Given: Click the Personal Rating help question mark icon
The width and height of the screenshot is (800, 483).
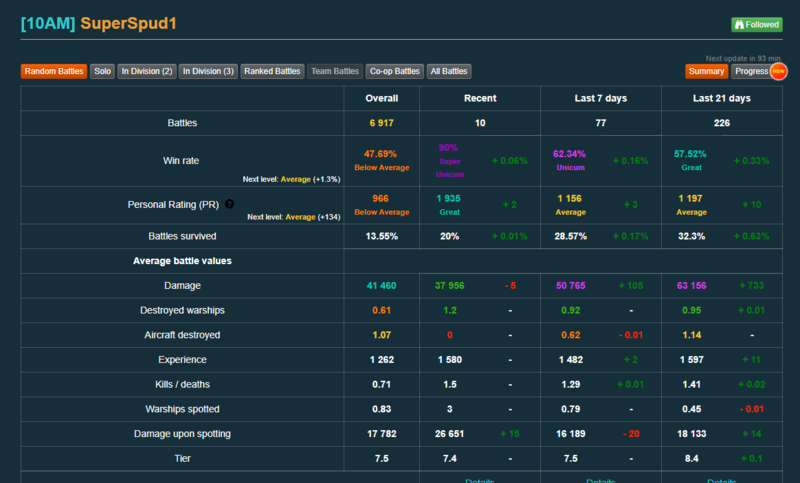Looking at the screenshot, I should tap(230, 204).
